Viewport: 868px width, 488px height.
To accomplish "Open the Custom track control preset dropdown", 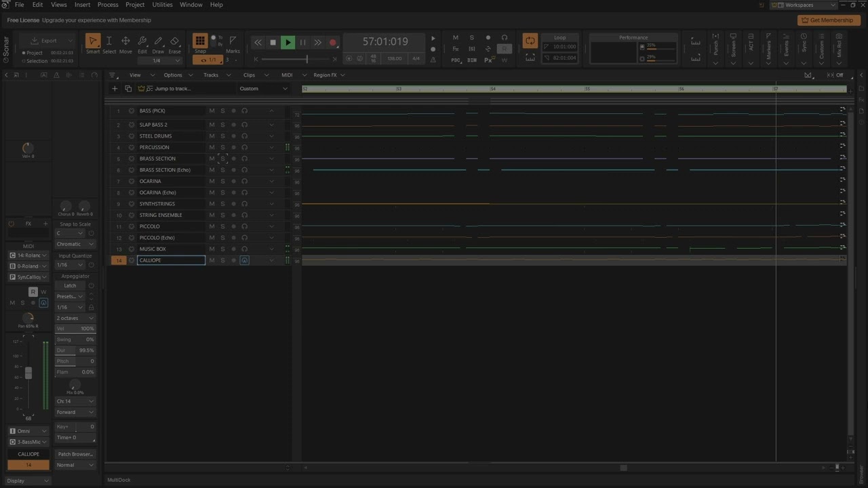I will tap(263, 89).
